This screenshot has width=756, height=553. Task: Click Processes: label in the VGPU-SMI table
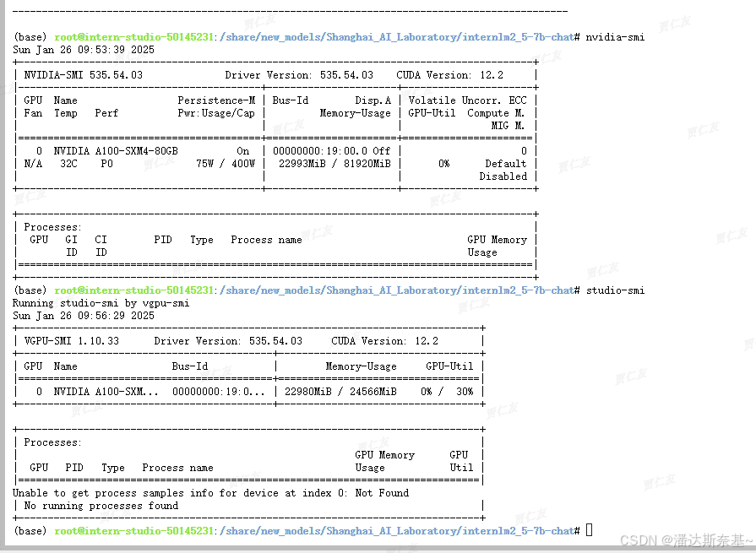[53, 442]
